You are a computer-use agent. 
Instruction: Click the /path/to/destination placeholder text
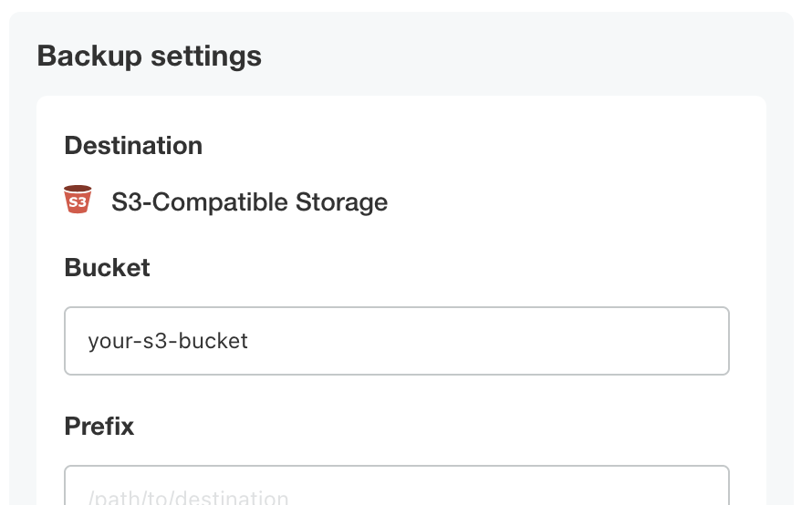188,498
